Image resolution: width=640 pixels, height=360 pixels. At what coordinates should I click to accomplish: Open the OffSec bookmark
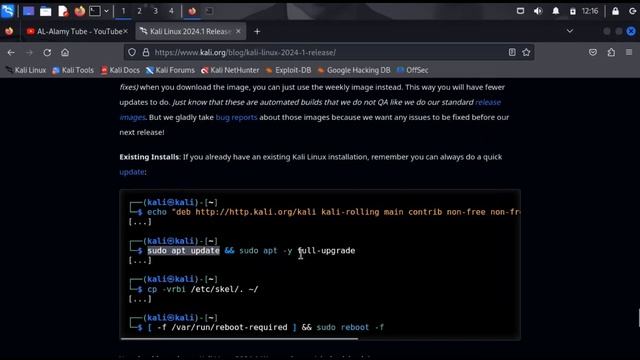point(413,70)
